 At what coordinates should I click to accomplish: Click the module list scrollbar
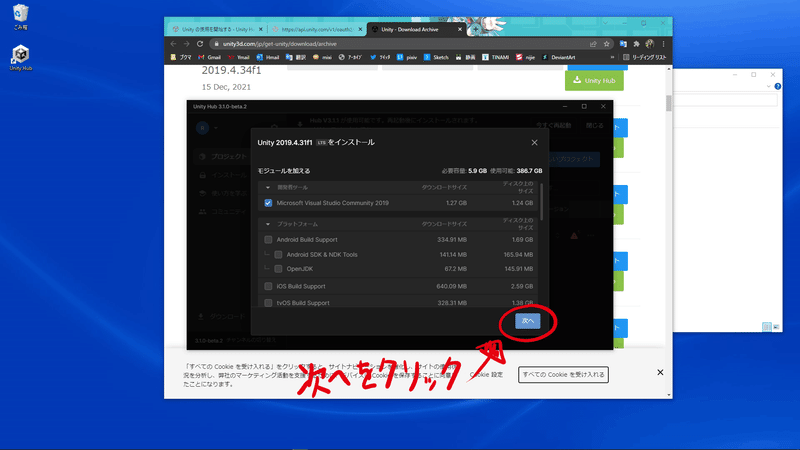pyautogui.click(x=541, y=202)
